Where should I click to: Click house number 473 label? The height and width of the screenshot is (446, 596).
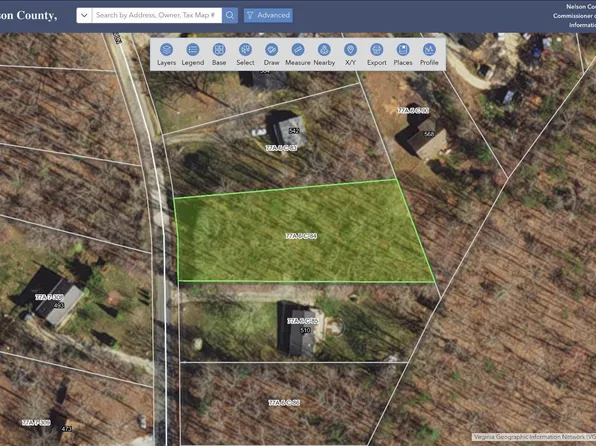(x=66, y=429)
